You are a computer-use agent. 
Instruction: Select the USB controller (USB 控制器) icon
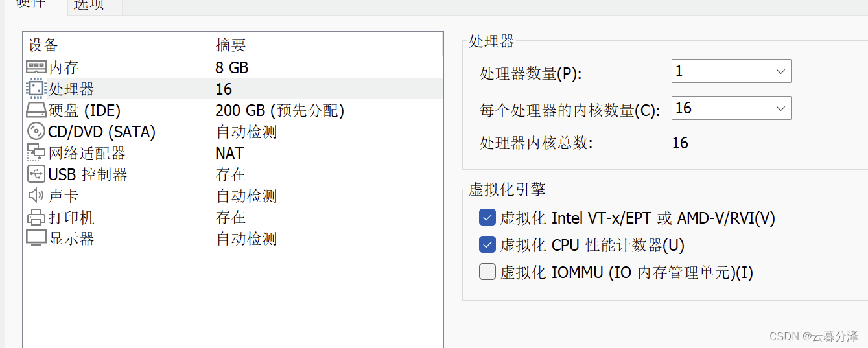point(36,174)
